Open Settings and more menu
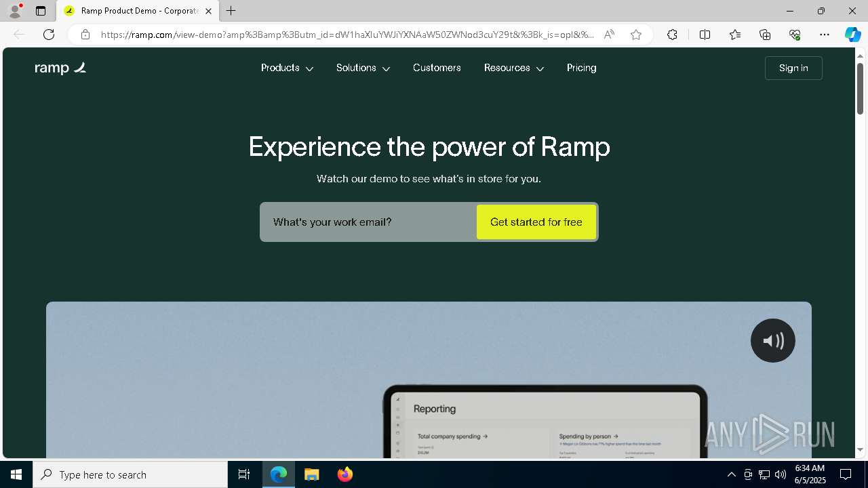The image size is (868, 488). 825,35
